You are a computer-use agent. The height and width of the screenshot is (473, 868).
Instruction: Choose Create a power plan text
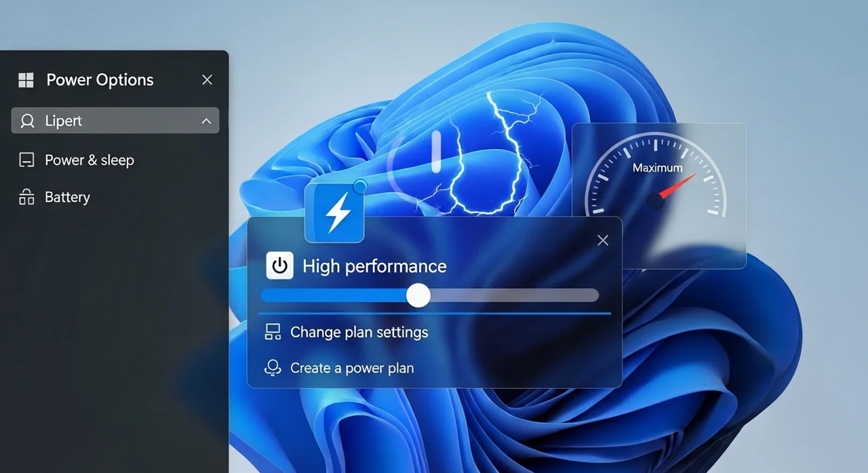351,368
